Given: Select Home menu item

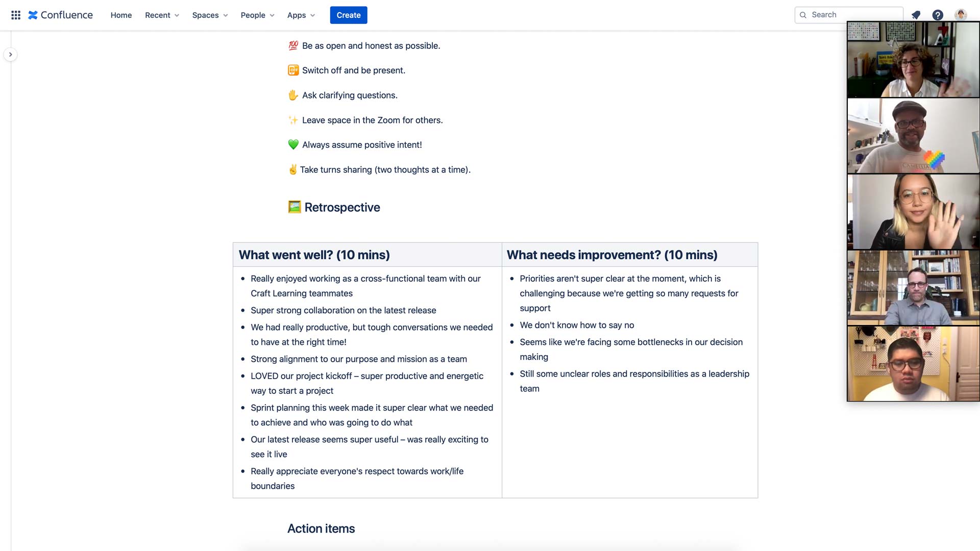Looking at the screenshot, I should [x=121, y=15].
